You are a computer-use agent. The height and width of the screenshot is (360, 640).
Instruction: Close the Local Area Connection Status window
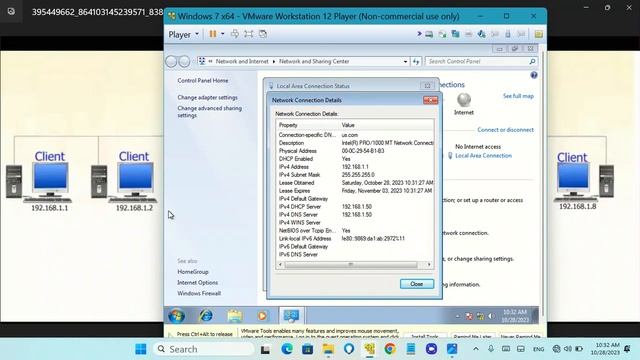point(427,86)
